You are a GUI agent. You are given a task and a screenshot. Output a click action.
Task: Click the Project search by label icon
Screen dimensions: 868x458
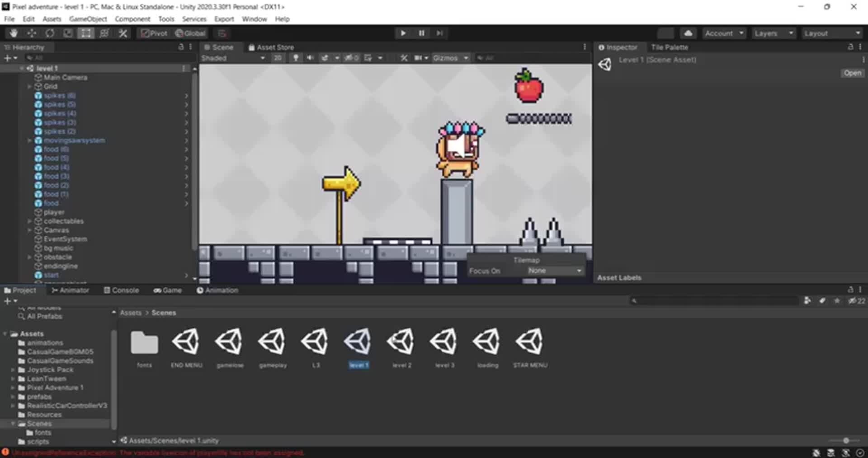[x=822, y=301]
